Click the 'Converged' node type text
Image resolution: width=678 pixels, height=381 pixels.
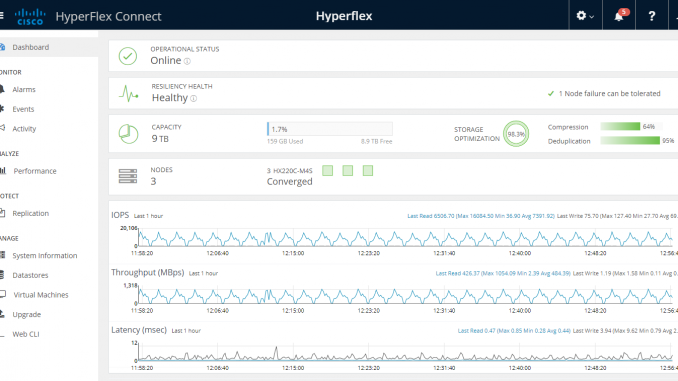[289, 182]
